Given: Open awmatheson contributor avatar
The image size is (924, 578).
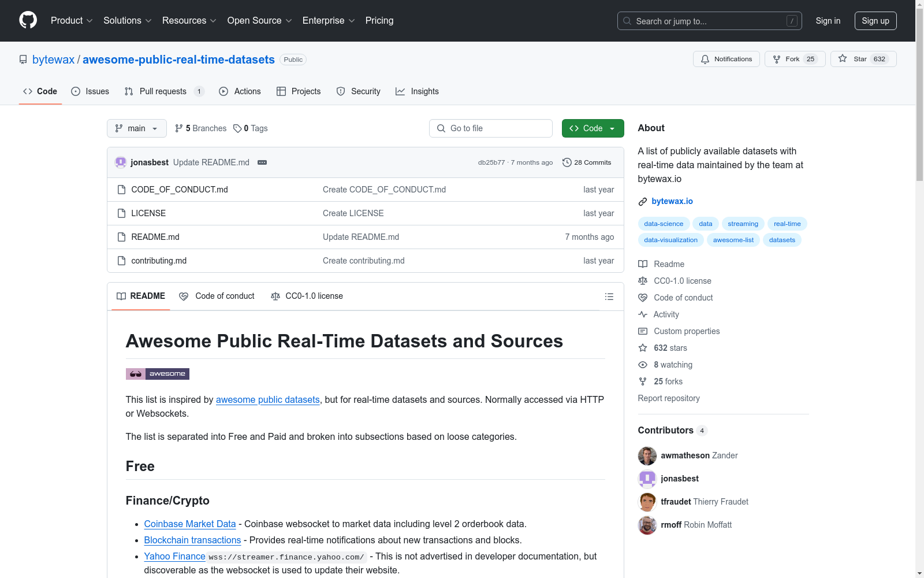Looking at the screenshot, I should (x=647, y=455).
